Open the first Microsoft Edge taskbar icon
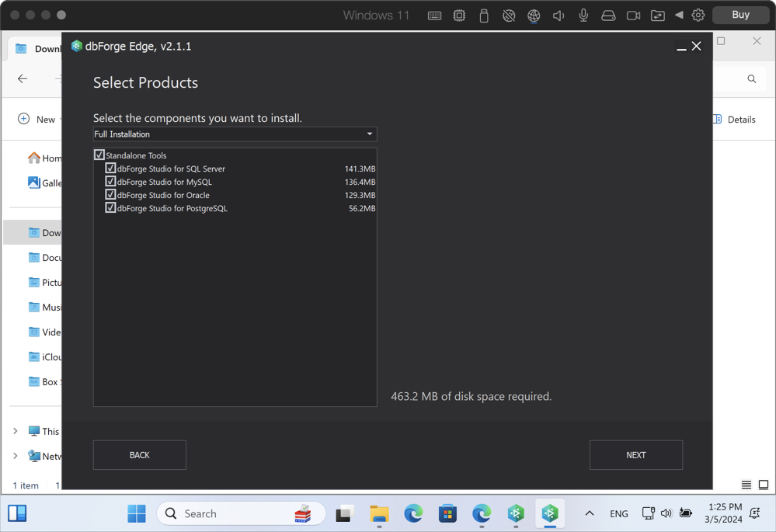The image size is (776, 532). coord(413,513)
